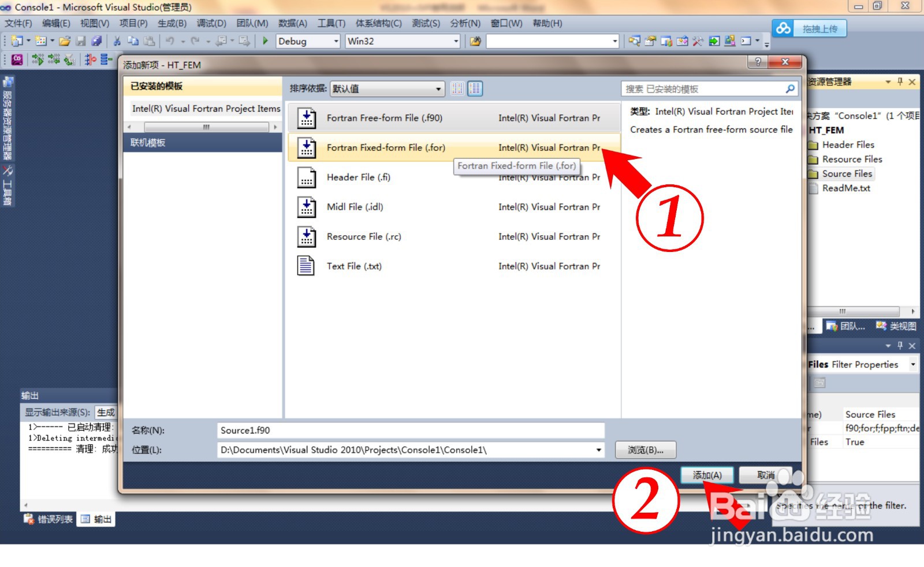Screen dimensions: 924x567
Task: Open the 视图(V) menu
Action: pyautogui.click(x=95, y=23)
